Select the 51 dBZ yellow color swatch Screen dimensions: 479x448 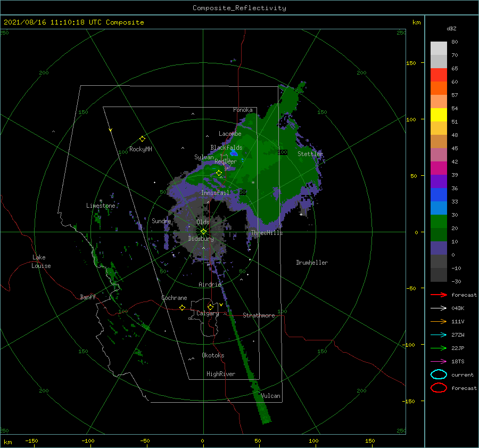tap(439, 115)
